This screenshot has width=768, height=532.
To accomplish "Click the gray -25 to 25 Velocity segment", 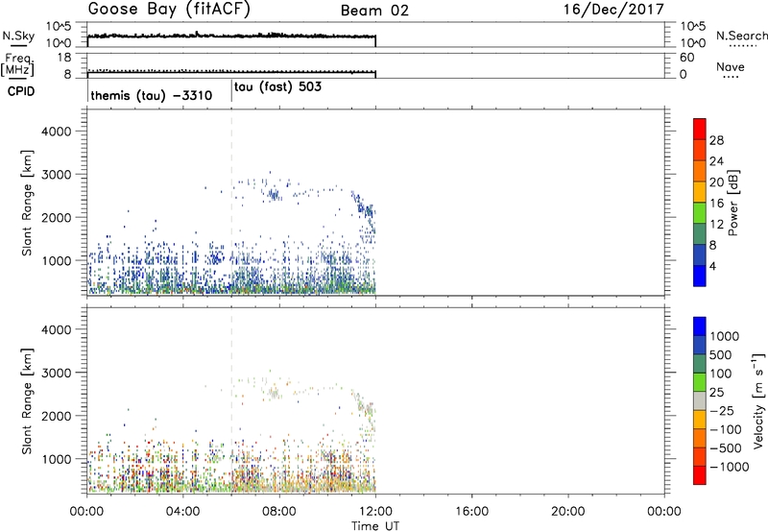I will (x=700, y=401).
